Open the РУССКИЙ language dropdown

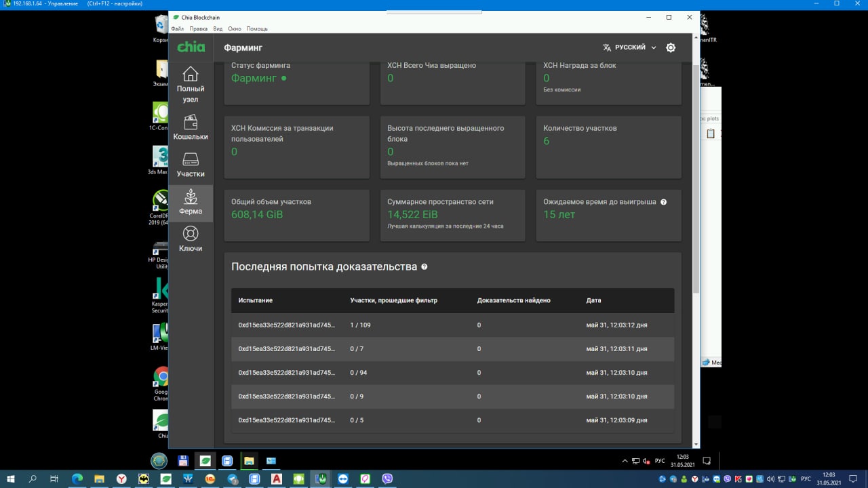tap(635, 47)
